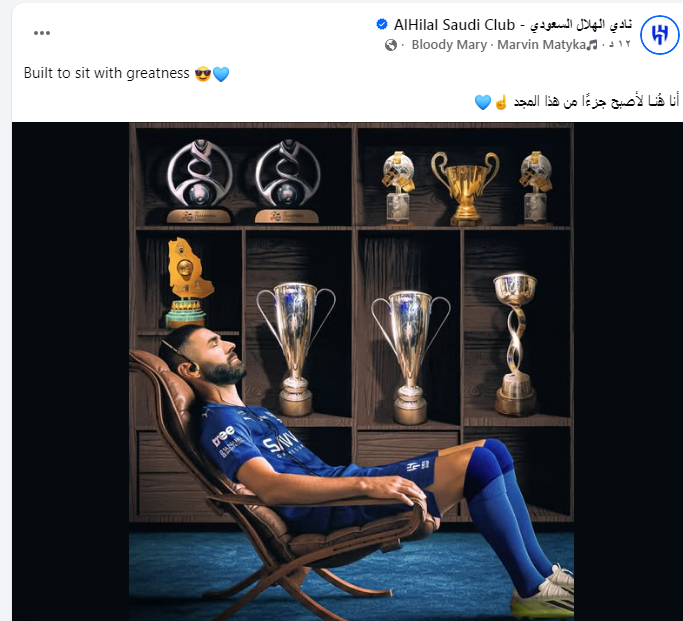Image resolution: width=683 pixels, height=621 pixels.
Task: Click the blue heart after greatness
Action: (x=221, y=74)
